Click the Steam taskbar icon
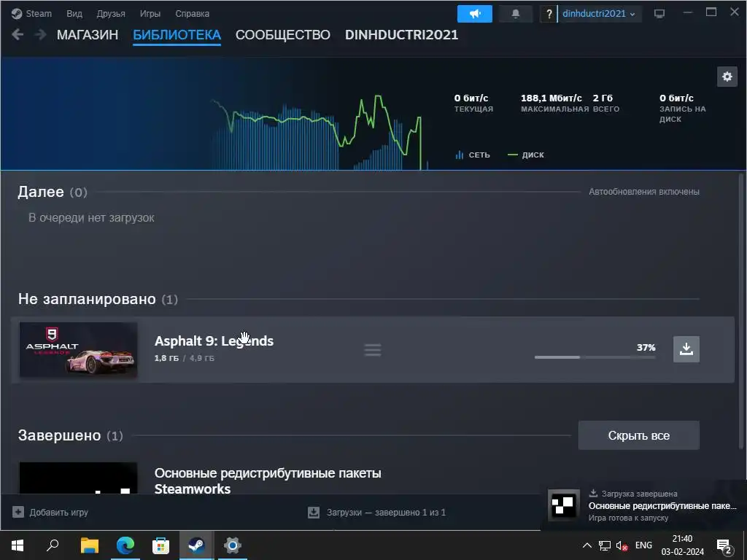The image size is (747, 560). pos(196,545)
